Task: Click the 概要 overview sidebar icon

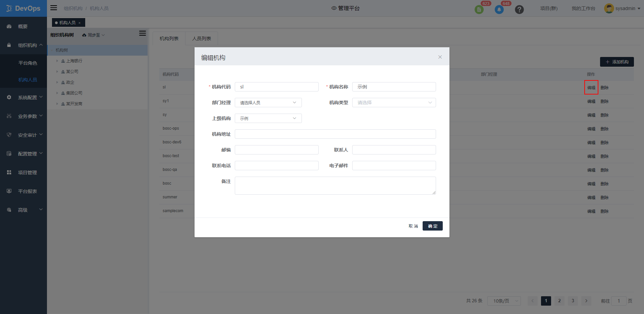Action: pyautogui.click(x=9, y=26)
